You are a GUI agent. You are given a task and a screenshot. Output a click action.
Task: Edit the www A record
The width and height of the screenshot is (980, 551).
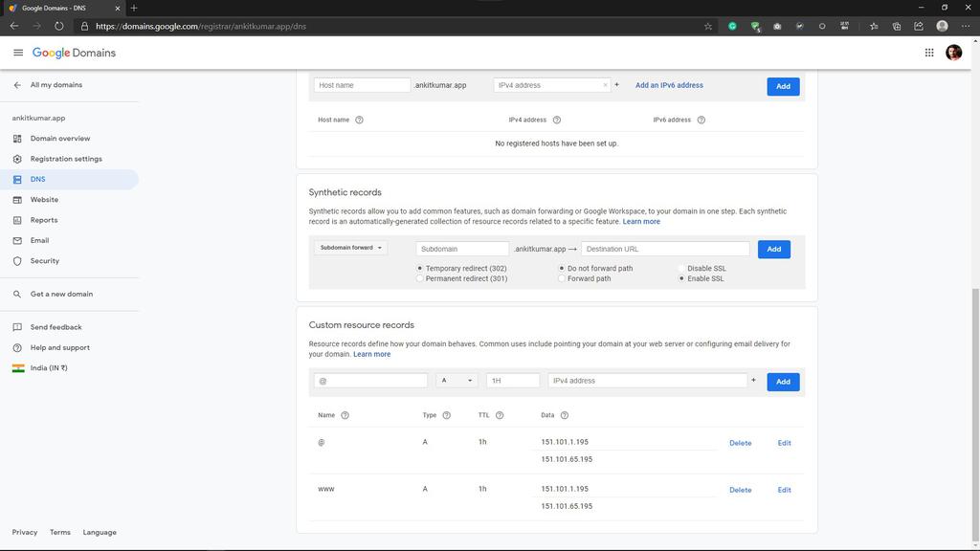click(785, 490)
